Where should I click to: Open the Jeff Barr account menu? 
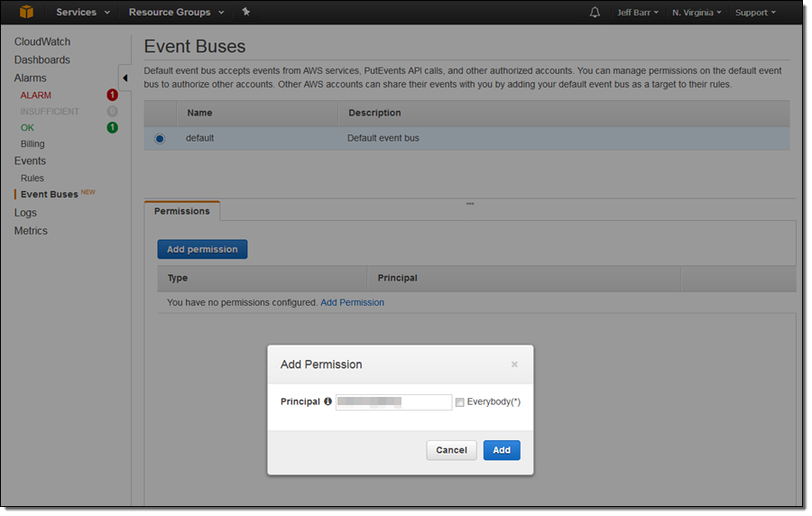coord(637,13)
